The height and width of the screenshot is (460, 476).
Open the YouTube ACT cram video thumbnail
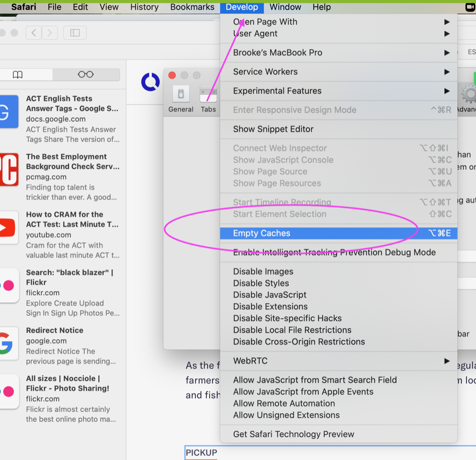click(x=9, y=228)
